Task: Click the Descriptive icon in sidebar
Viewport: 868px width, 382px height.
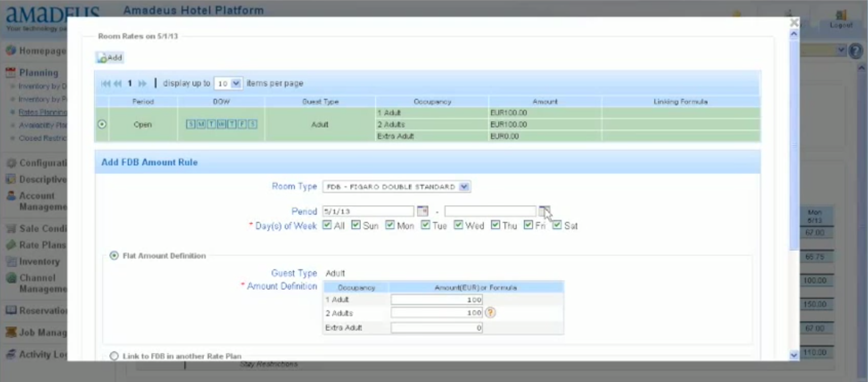Action: (11, 179)
